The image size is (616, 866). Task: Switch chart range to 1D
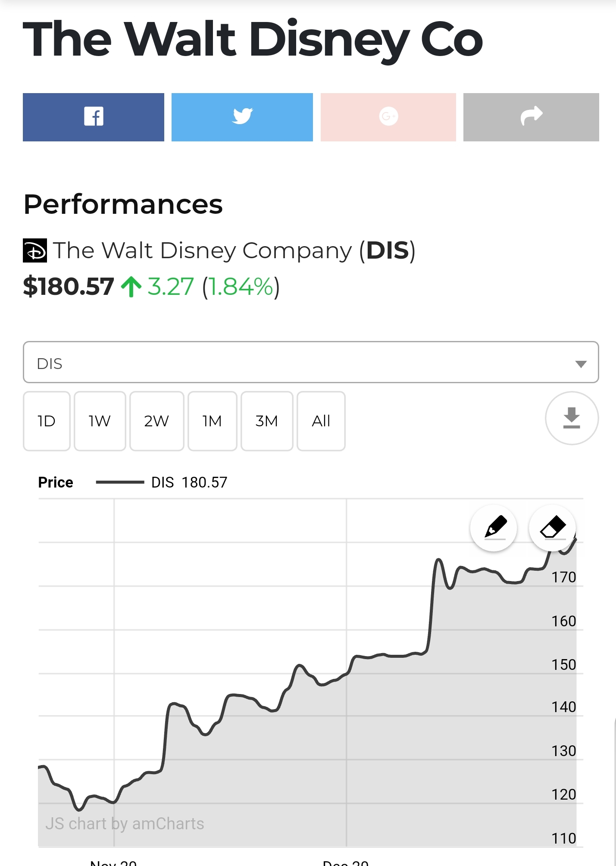[47, 421]
